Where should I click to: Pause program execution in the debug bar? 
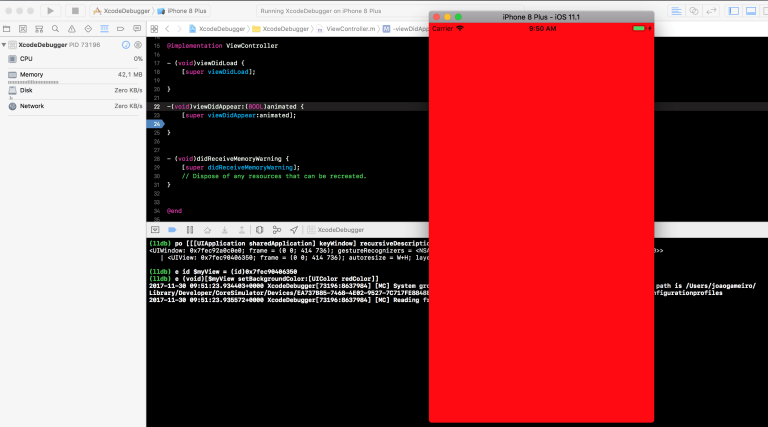coord(190,230)
